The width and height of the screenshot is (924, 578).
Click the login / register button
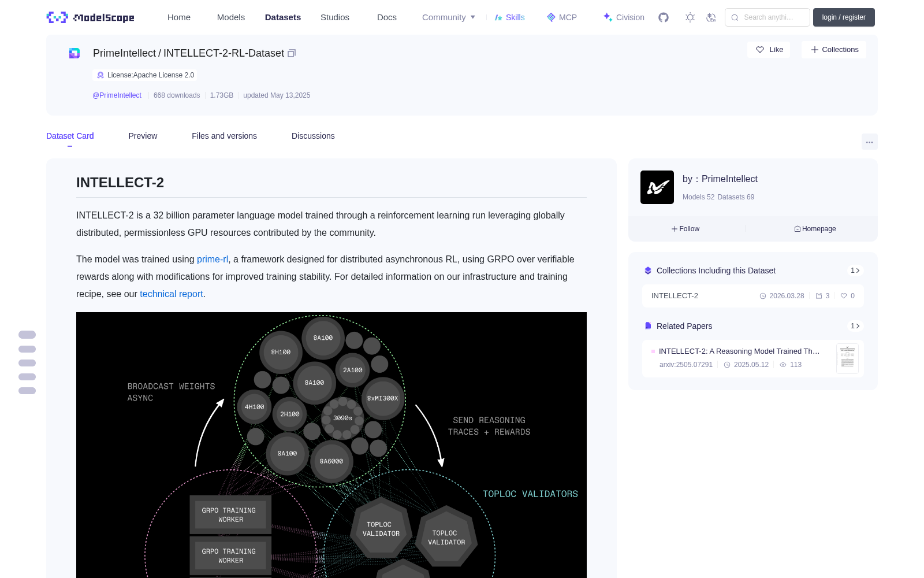[844, 17]
